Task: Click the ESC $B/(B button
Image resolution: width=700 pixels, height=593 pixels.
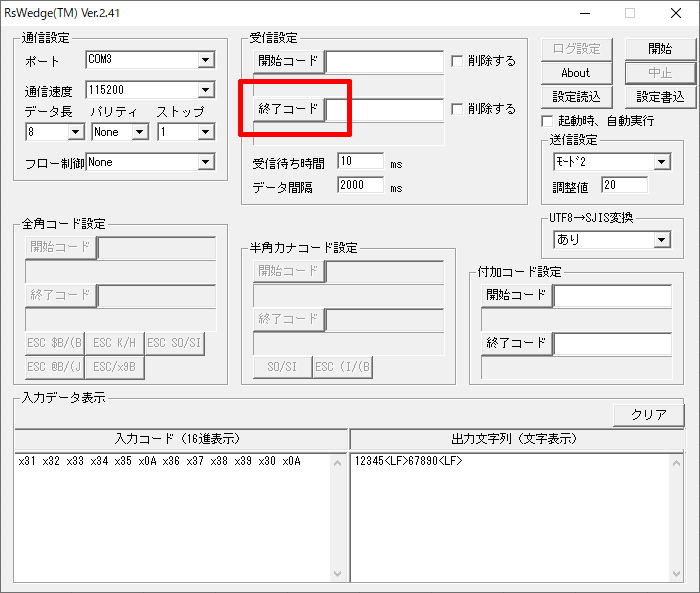Action: pos(54,343)
